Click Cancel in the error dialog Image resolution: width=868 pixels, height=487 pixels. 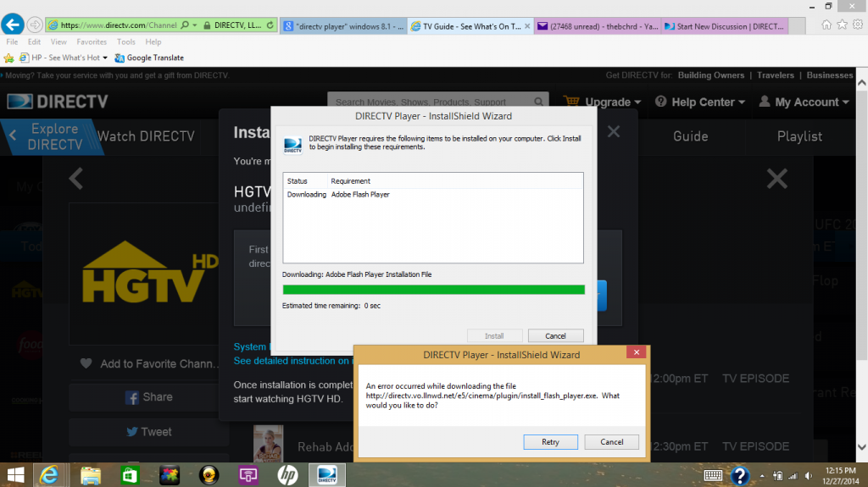coord(612,441)
